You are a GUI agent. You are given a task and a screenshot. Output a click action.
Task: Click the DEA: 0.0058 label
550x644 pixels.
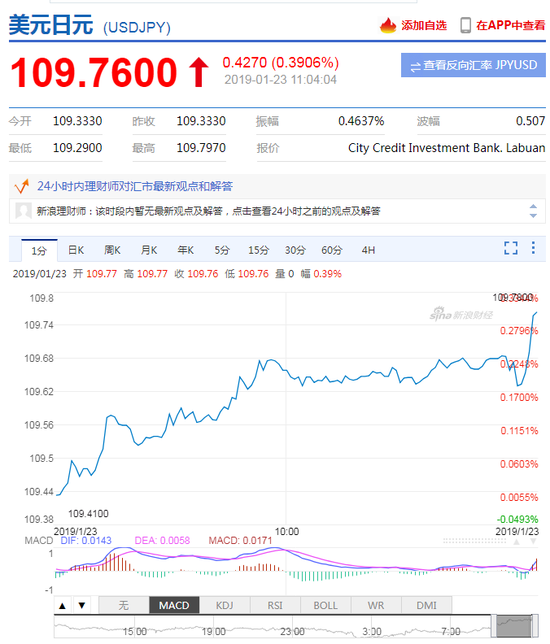point(162,540)
